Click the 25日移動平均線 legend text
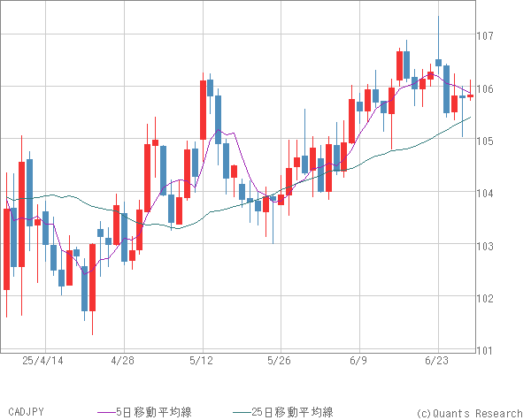 click(292, 412)
